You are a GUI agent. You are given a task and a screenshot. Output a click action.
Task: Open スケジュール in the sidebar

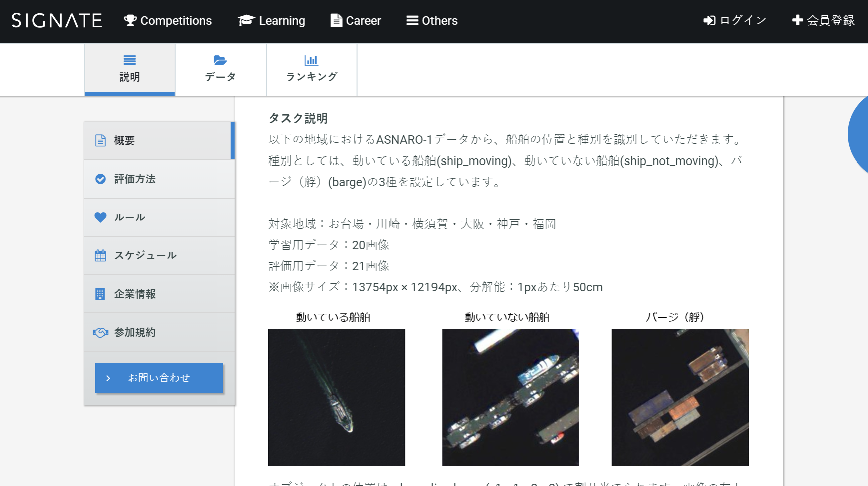(x=159, y=256)
